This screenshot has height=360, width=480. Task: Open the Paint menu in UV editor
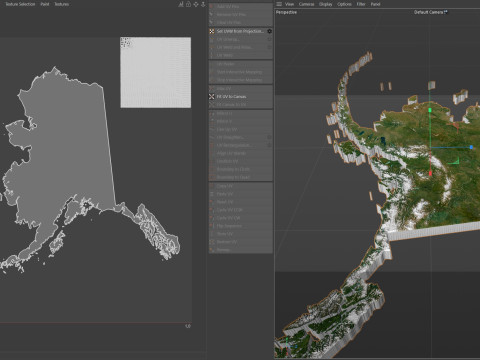(x=45, y=4)
